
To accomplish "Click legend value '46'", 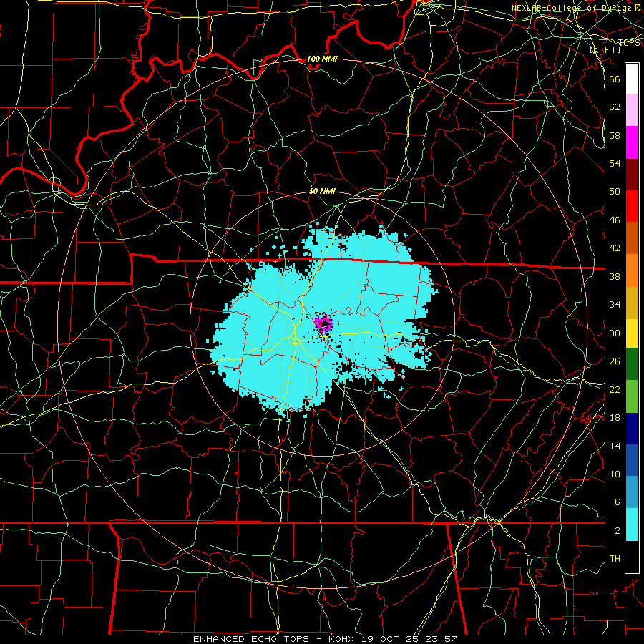I will pyautogui.click(x=615, y=220).
